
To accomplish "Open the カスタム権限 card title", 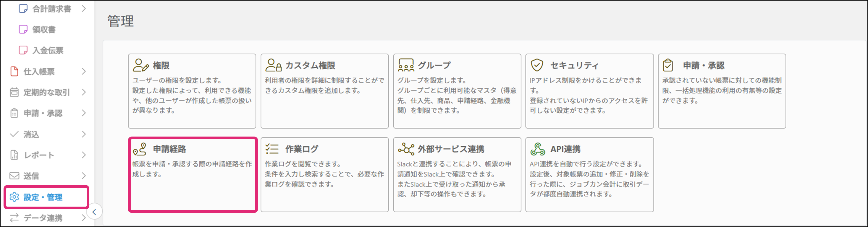I will (x=310, y=65).
